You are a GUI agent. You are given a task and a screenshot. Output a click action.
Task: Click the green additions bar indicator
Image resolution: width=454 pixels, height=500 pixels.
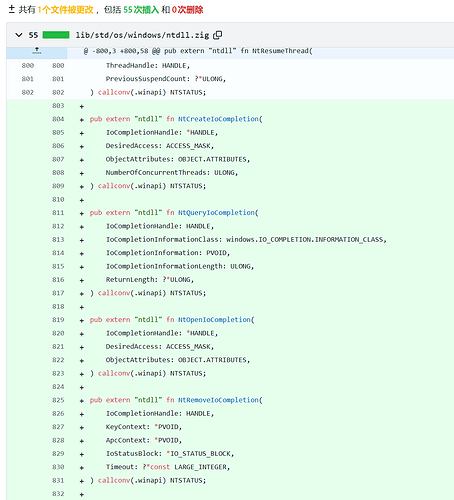(x=56, y=35)
